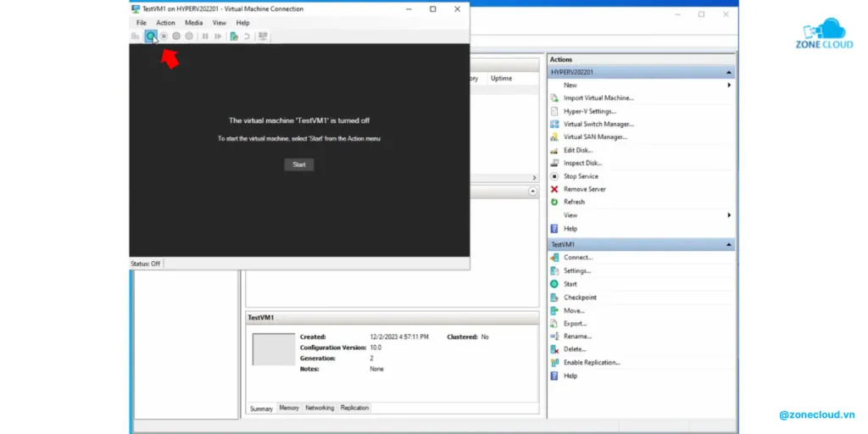Click the Export icon in Actions pane
This screenshot has height=434, width=868.
554,323
